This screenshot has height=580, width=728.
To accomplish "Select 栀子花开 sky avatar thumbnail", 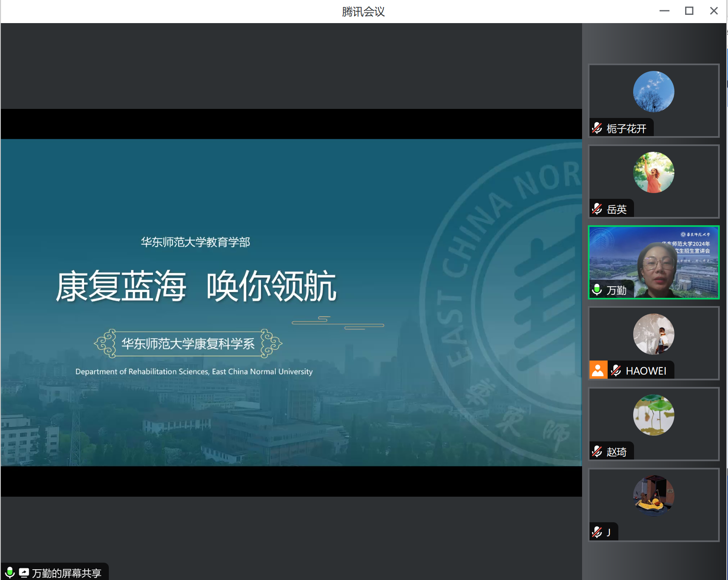I will [654, 92].
